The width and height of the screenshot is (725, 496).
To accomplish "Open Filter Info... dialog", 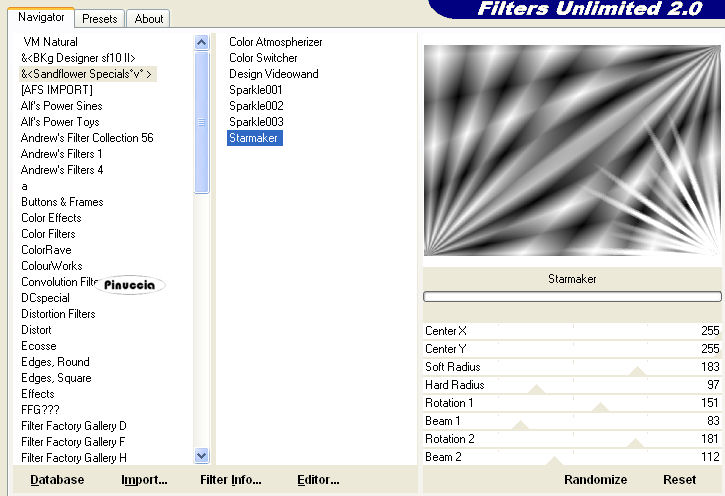I will 231,480.
